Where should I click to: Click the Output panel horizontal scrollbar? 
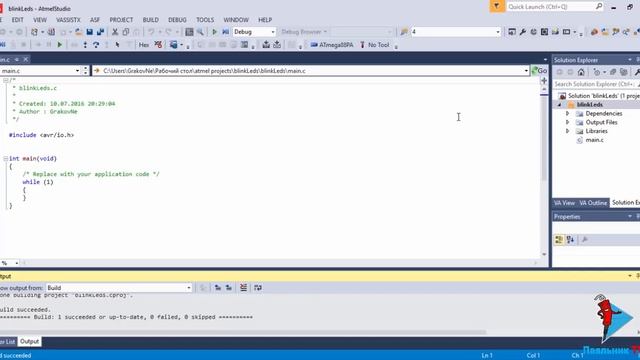coord(243,332)
